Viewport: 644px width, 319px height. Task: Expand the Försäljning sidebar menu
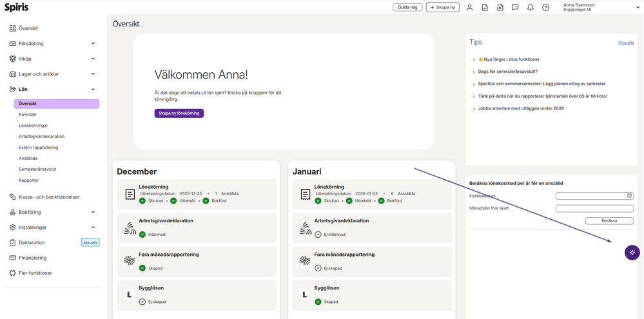click(93, 44)
